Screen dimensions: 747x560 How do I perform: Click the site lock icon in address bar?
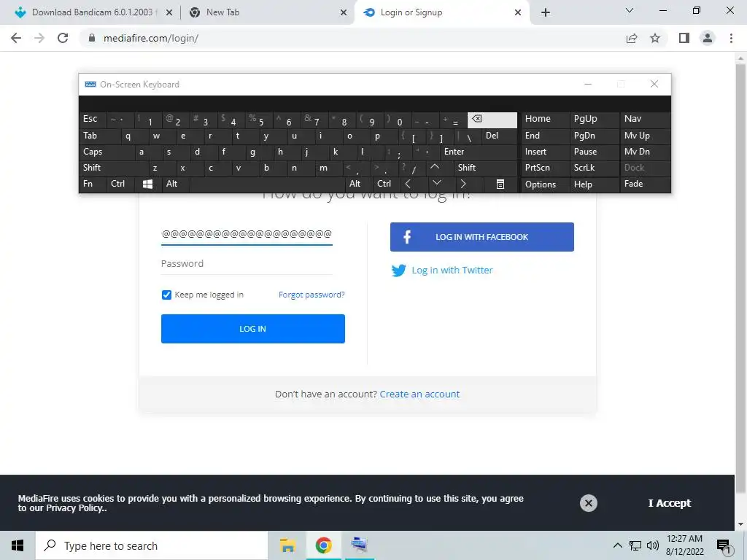92,38
